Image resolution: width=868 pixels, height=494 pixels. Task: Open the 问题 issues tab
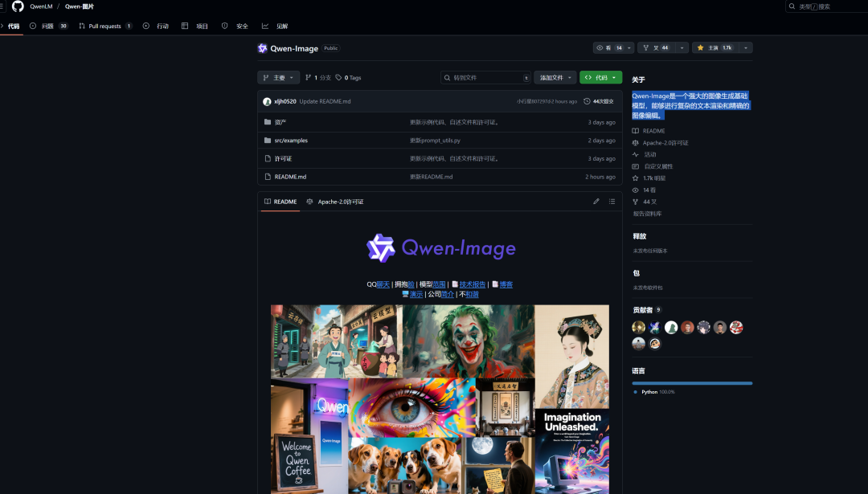[x=49, y=26]
